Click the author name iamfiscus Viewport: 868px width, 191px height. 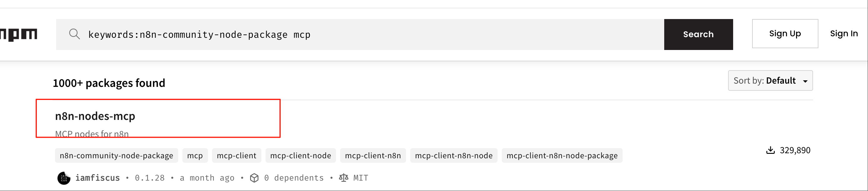[x=98, y=178]
